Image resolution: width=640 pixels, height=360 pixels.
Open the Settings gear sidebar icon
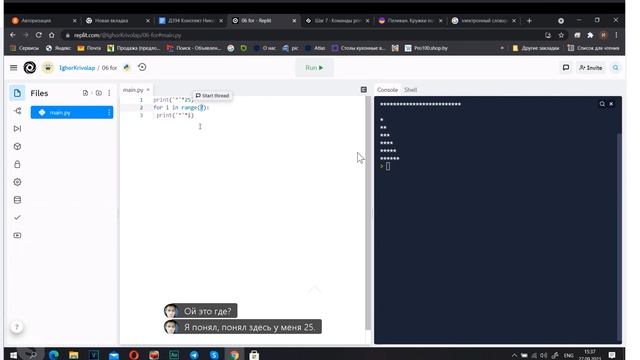pyautogui.click(x=17, y=182)
